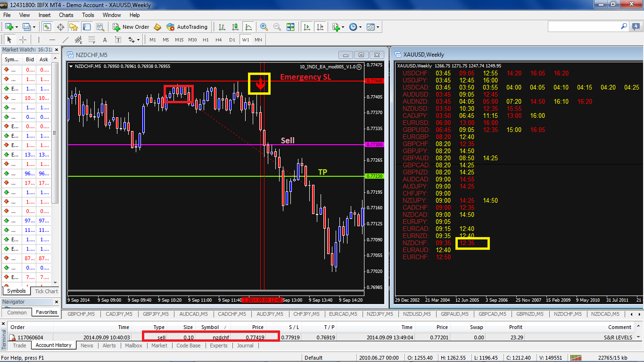Insert a horizontal line tool

pyautogui.click(x=52, y=40)
